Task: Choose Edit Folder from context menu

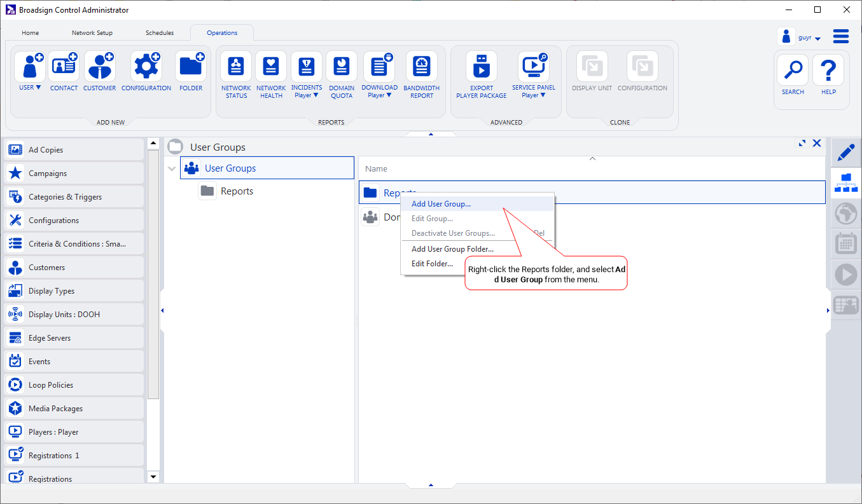Action: coord(433,264)
